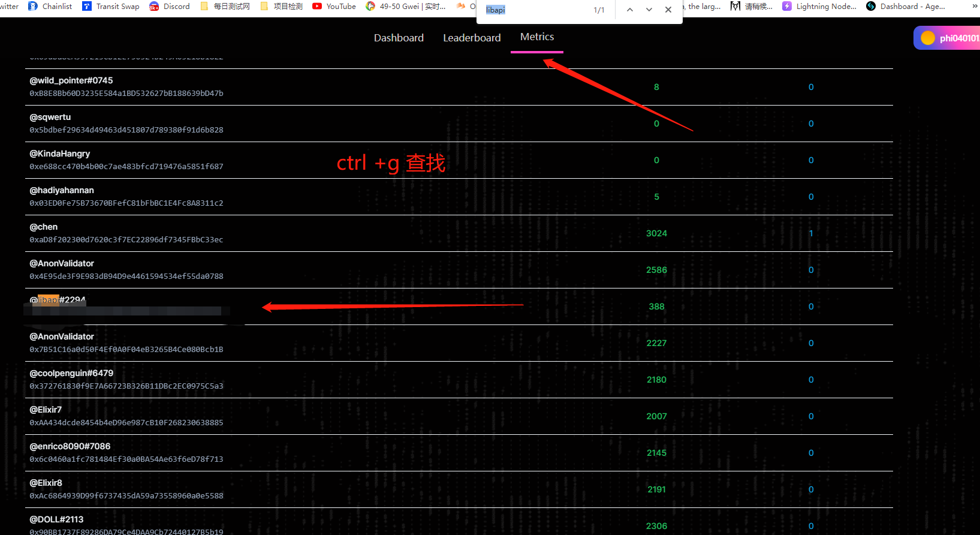This screenshot has height=535, width=980.
Task: Select the Metrics tab
Action: (x=537, y=37)
